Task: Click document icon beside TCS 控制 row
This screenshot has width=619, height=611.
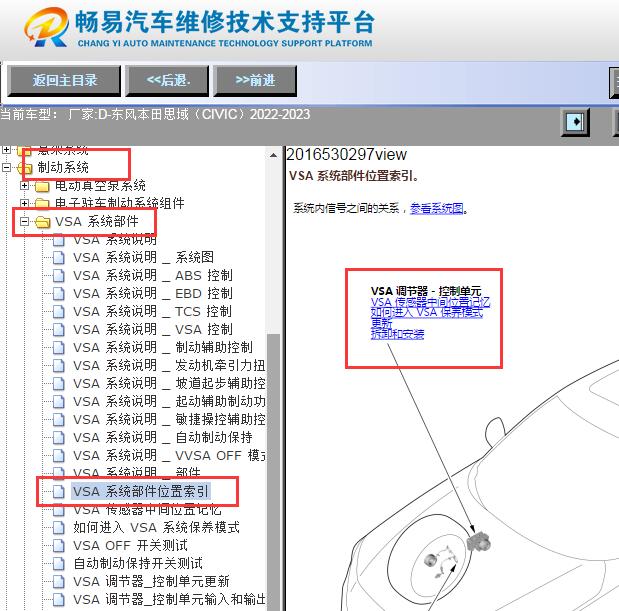Action: 58,312
